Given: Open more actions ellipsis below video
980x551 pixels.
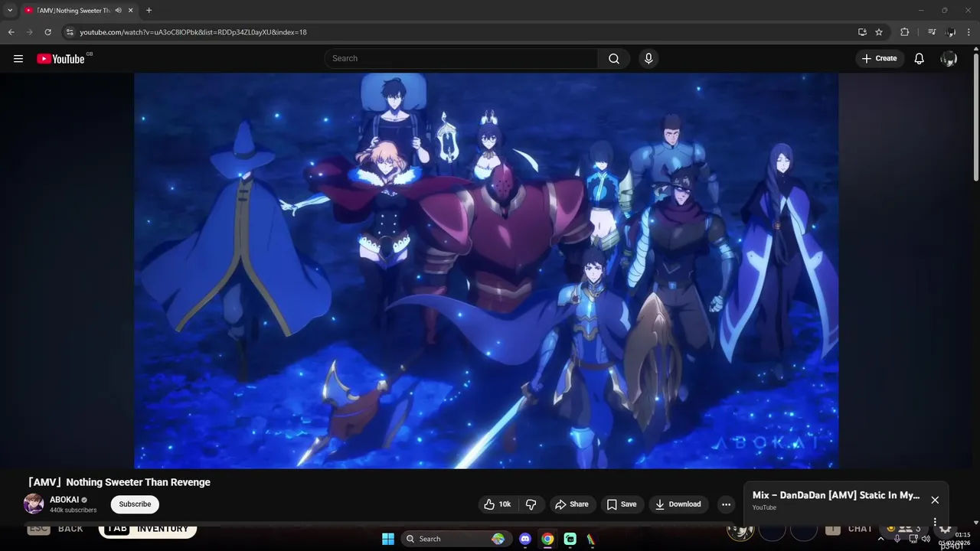Looking at the screenshot, I should (726, 504).
